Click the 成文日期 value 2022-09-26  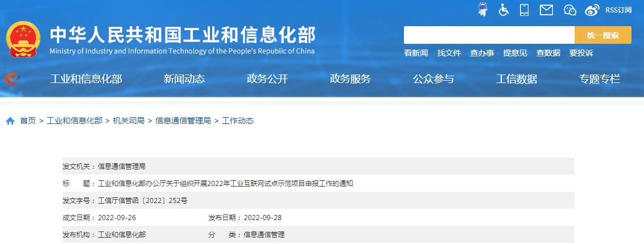click(x=117, y=218)
